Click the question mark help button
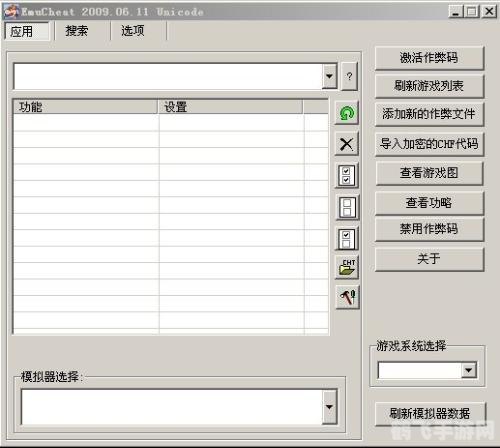 pos(349,76)
